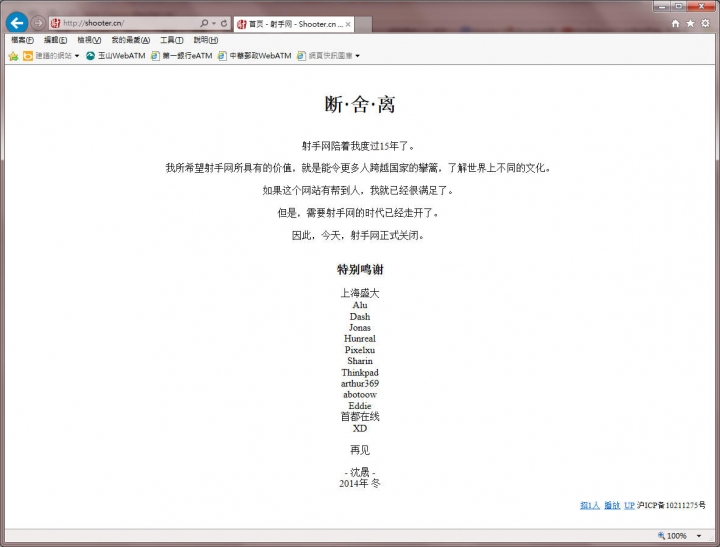Click the UP link in footer
720x547 pixels.
tap(629, 505)
